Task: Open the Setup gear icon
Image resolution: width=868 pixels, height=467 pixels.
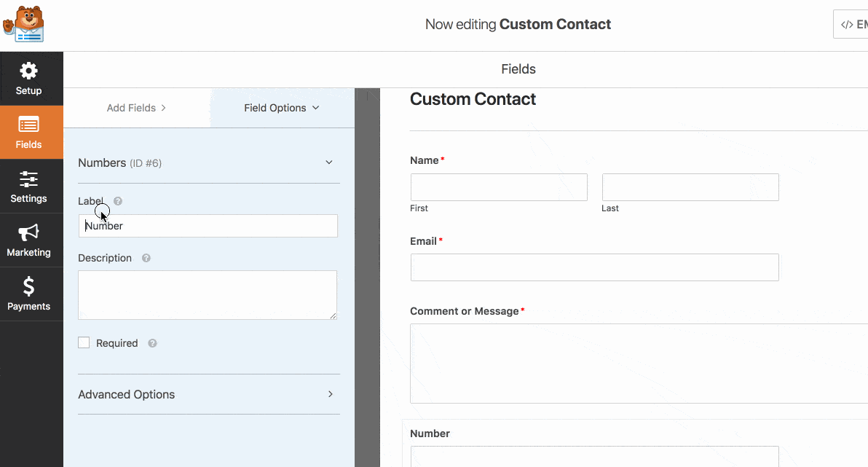Action: point(28,71)
